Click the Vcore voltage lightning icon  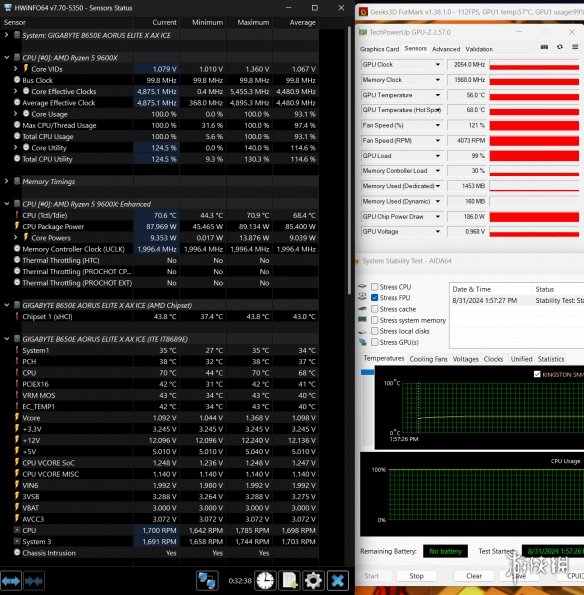[17, 417]
